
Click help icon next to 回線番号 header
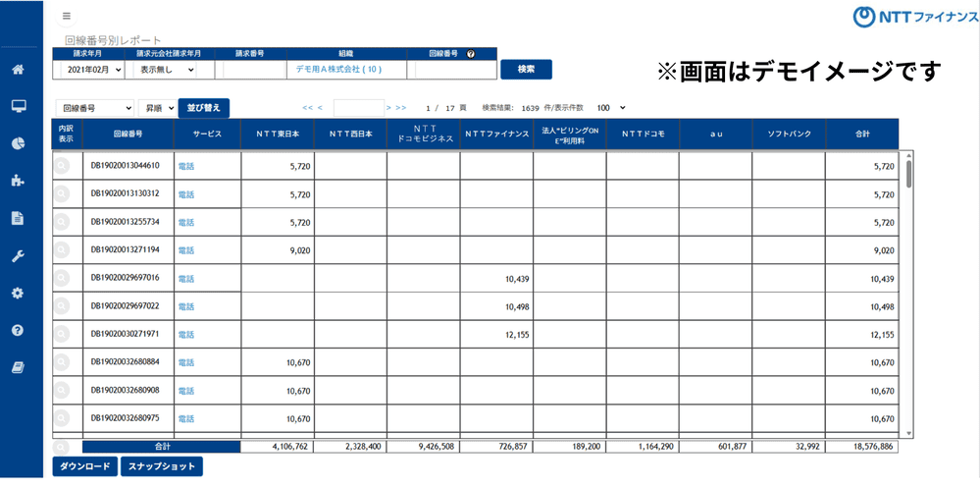471,54
